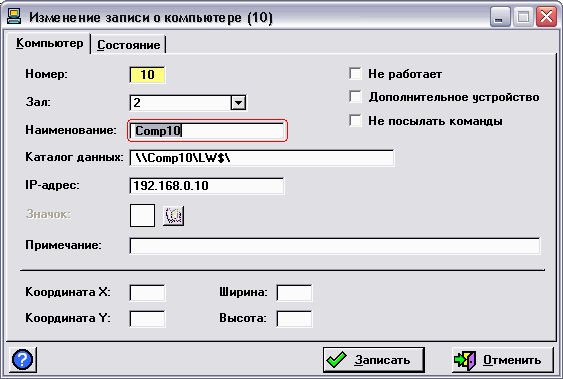Click the empty Примечание field
Screen dimensions: 563x379
335,246
